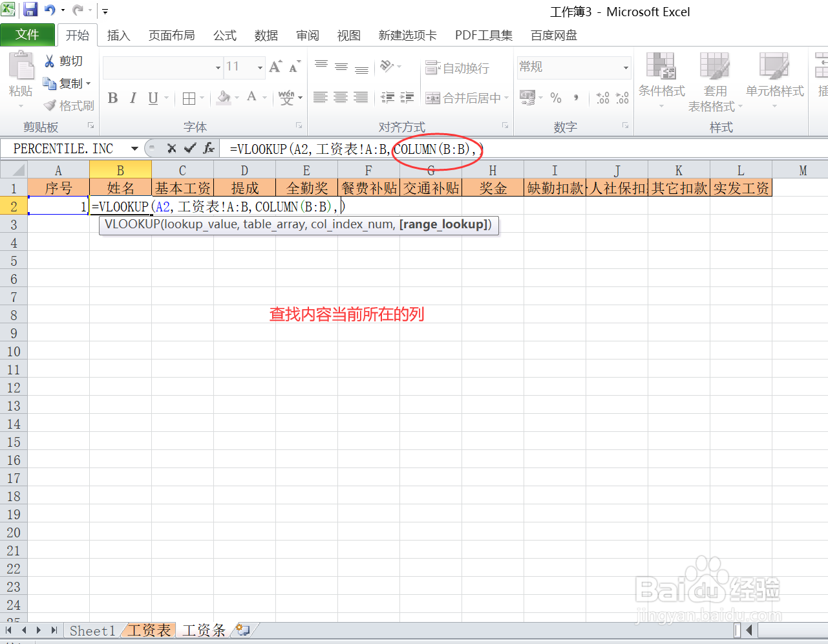The image size is (828, 644).
Task: Open 条件格式 conditional formatting
Action: point(661,81)
